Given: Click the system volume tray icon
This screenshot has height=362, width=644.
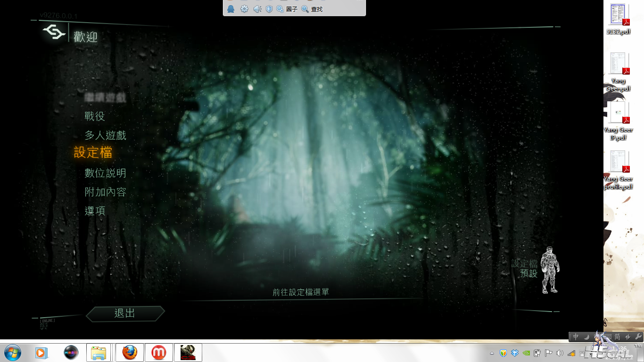Looking at the screenshot, I should tap(560, 353).
